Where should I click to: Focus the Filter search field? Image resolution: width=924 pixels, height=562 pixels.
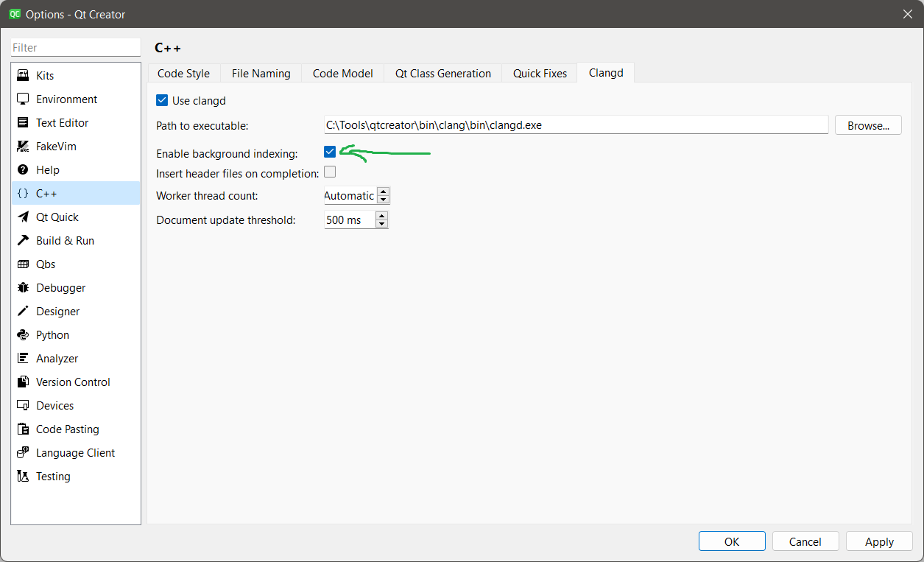(75, 47)
